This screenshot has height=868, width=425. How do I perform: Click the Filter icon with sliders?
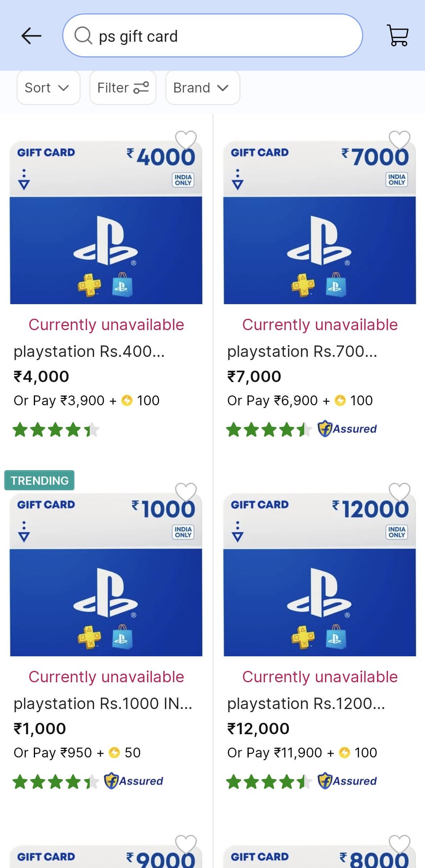click(142, 87)
